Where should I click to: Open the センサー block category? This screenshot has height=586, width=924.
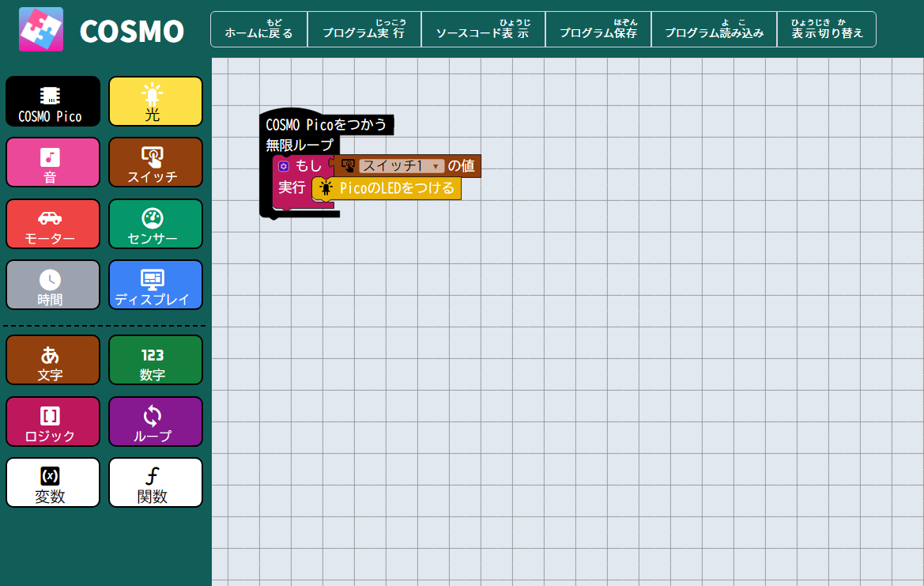(156, 224)
